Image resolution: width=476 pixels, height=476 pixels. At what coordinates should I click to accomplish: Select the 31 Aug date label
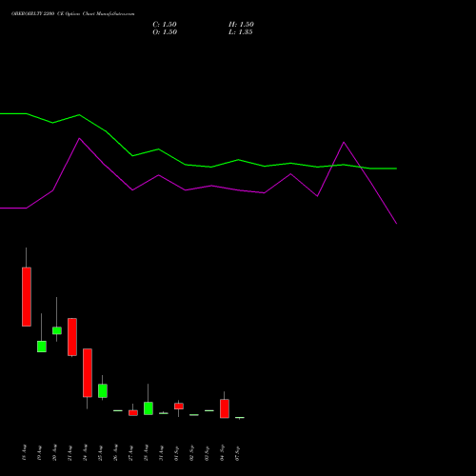click(x=162, y=452)
